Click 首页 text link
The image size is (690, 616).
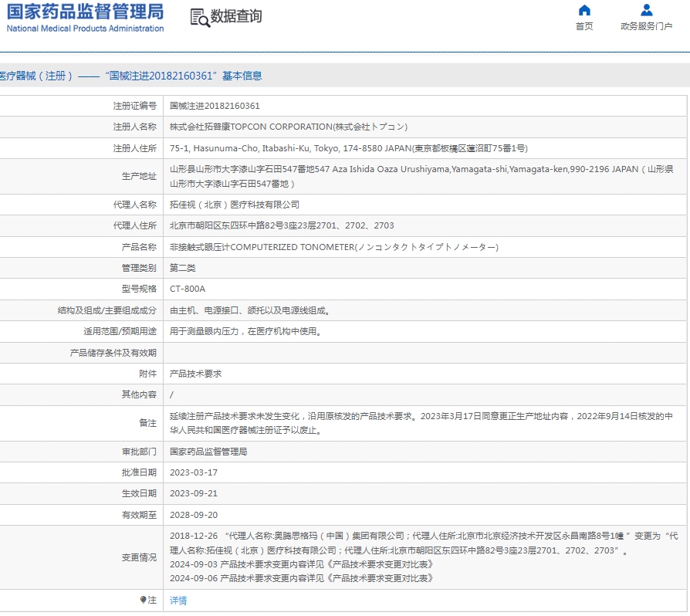click(x=584, y=26)
